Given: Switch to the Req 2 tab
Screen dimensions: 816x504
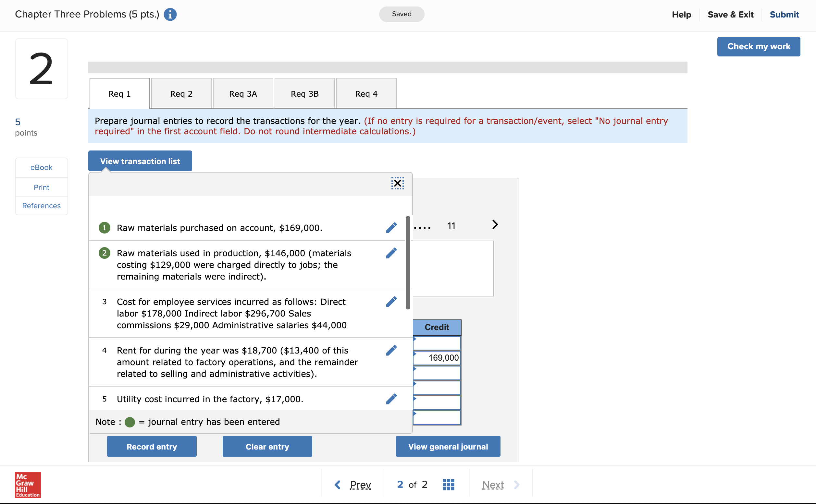Looking at the screenshot, I should pos(181,94).
